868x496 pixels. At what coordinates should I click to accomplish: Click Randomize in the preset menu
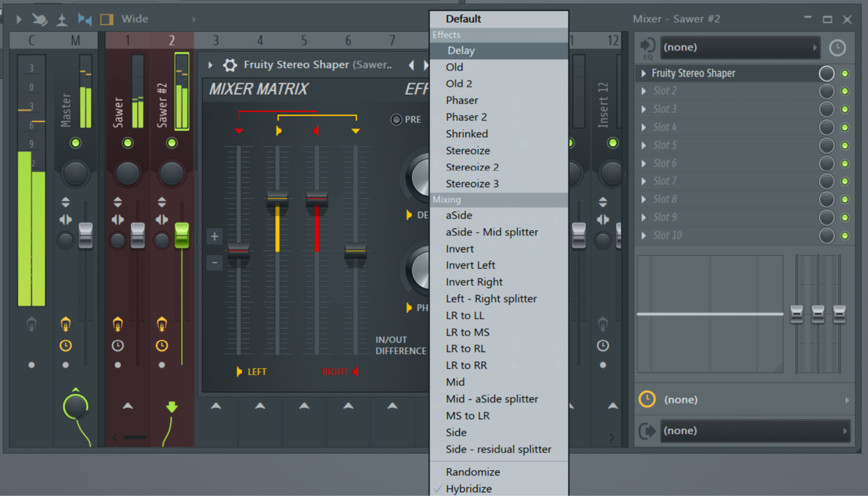499,472
